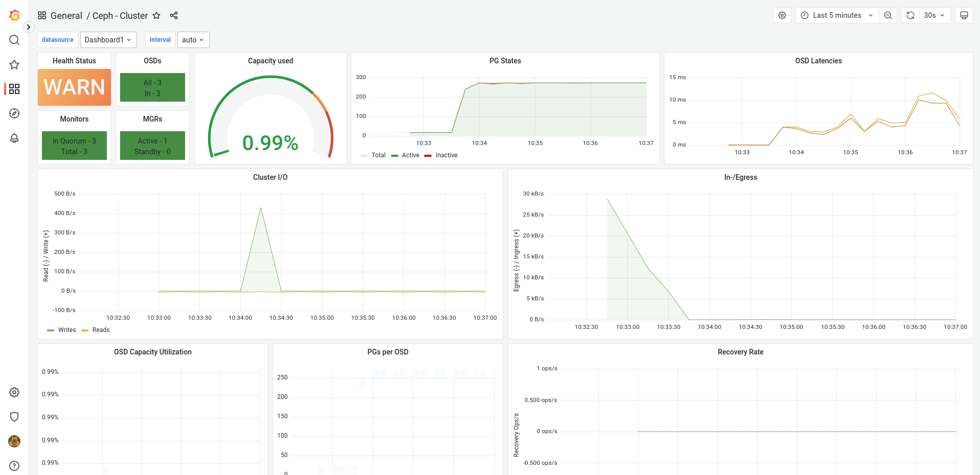Open the Explore compass icon
This screenshot has height=475, width=980.
tap(14, 113)
